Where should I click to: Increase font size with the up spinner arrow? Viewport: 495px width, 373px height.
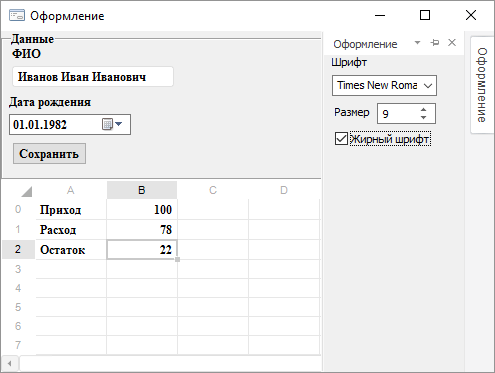tap(423, 110)
